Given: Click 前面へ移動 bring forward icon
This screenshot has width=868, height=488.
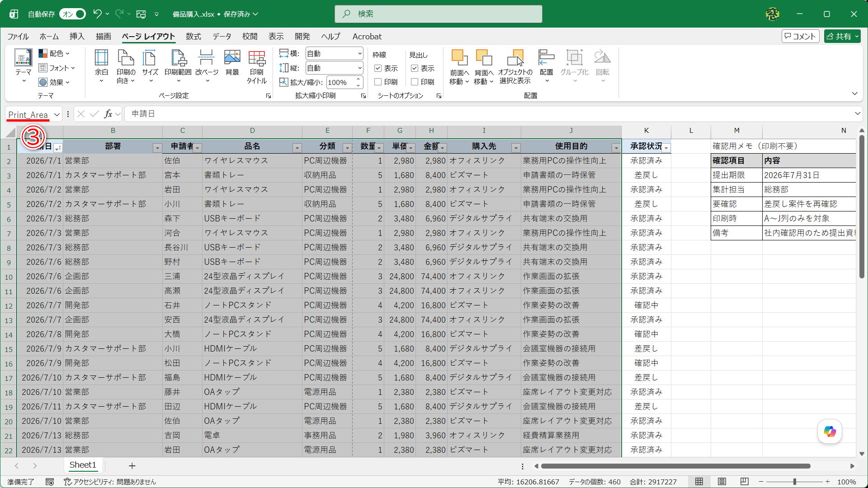Looking at the screenshot, I should click(x=459, y=58).
